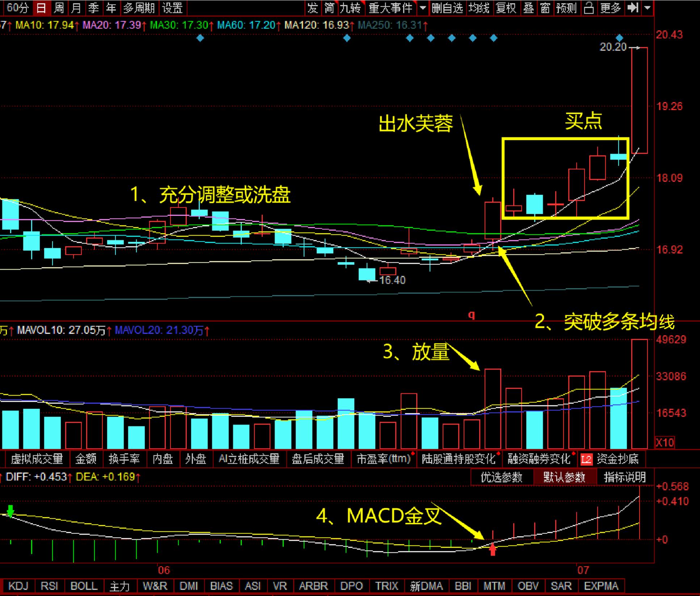Switch to the 周 weekly period tab
The image size is (700, 596).
[59, 8]
